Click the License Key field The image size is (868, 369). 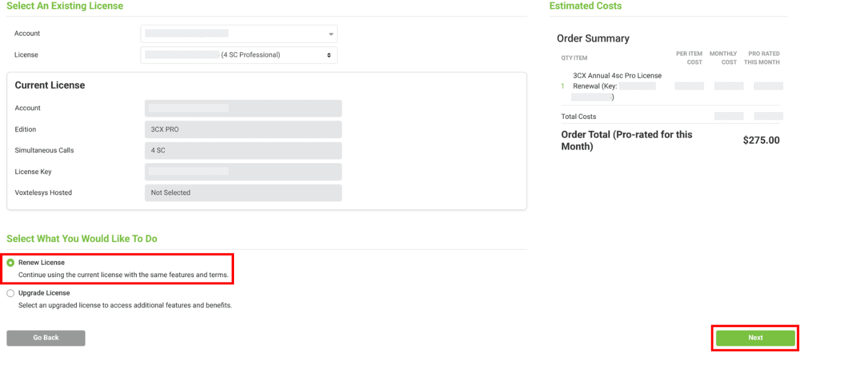click(243, 172)
